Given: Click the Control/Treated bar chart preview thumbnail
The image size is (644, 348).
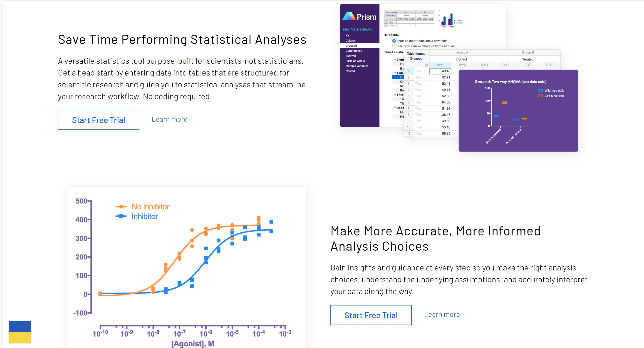Looking at the screenshot, I should [451, 19].
